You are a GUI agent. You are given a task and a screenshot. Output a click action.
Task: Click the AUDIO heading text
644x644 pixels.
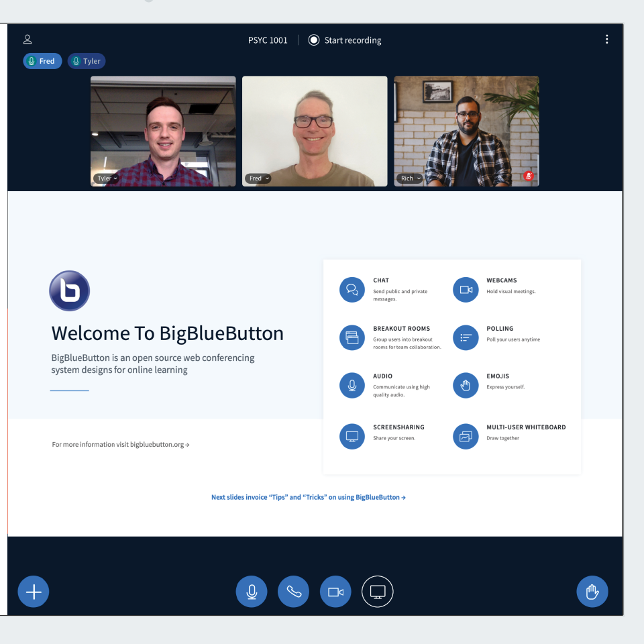pyautogui.click(x=382, y=376)
